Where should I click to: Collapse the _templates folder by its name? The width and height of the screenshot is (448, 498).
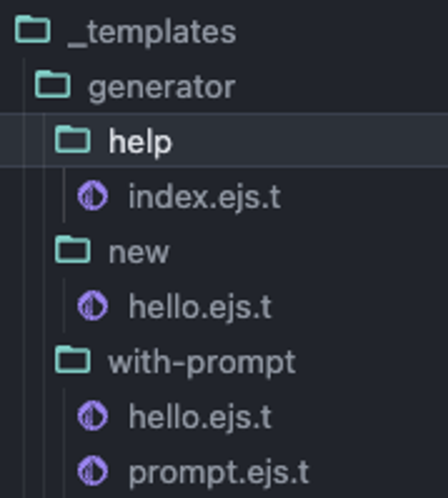tap(152, 33)
